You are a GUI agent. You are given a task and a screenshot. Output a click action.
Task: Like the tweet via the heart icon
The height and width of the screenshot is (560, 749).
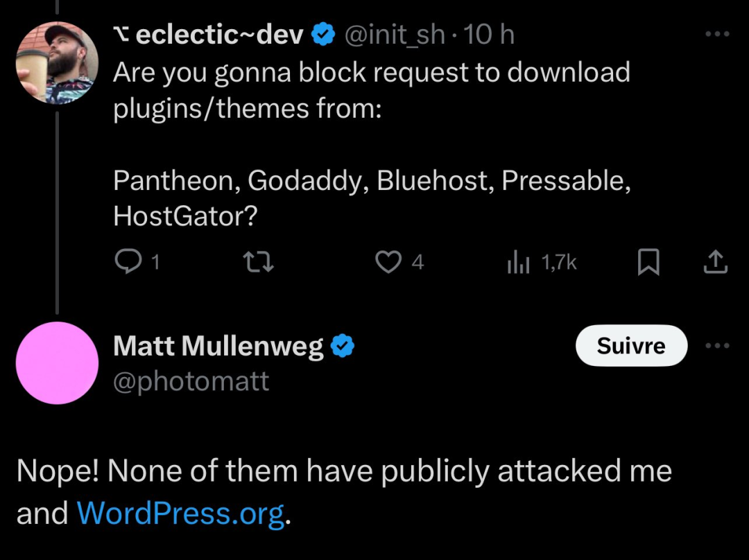click(x=388, y=261)
